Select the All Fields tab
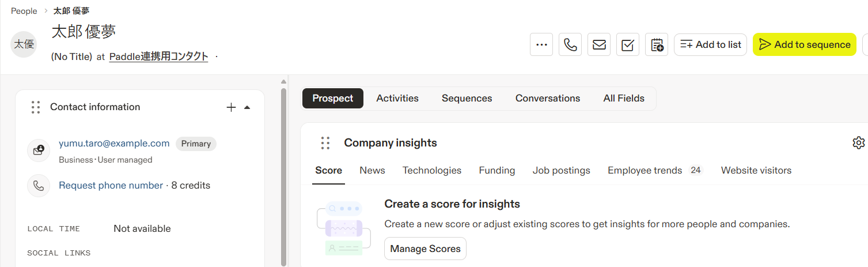Screen dimensions: 868x267 (x=624, y=98)
